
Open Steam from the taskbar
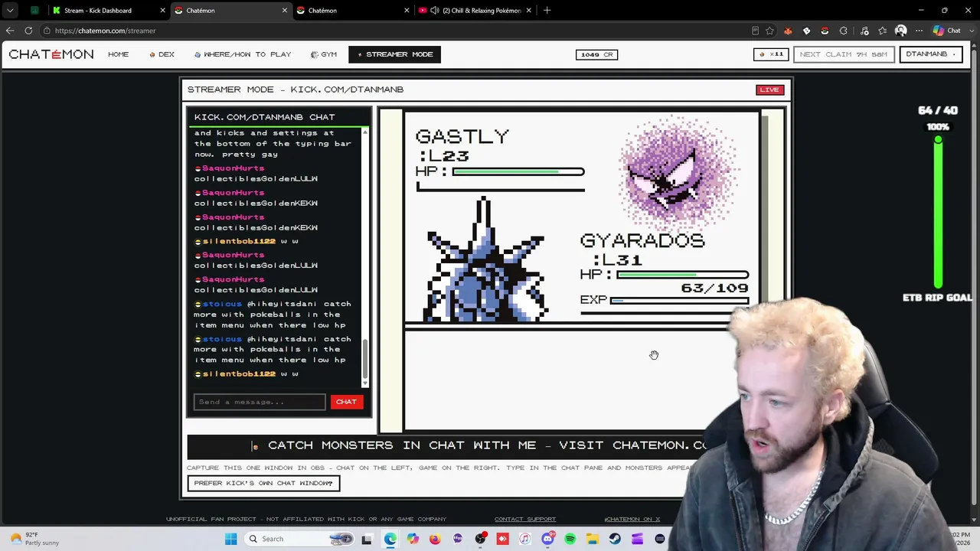click(x=615, y=539)
